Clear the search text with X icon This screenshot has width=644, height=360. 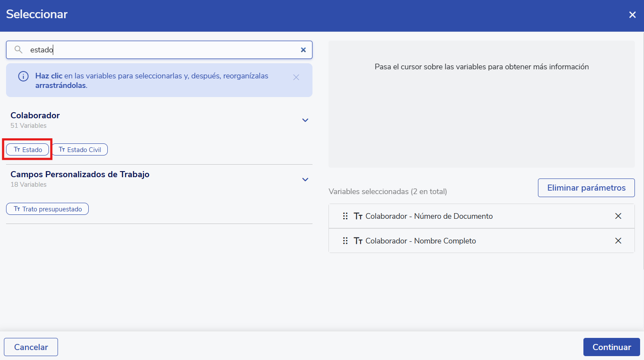(303, 50)
